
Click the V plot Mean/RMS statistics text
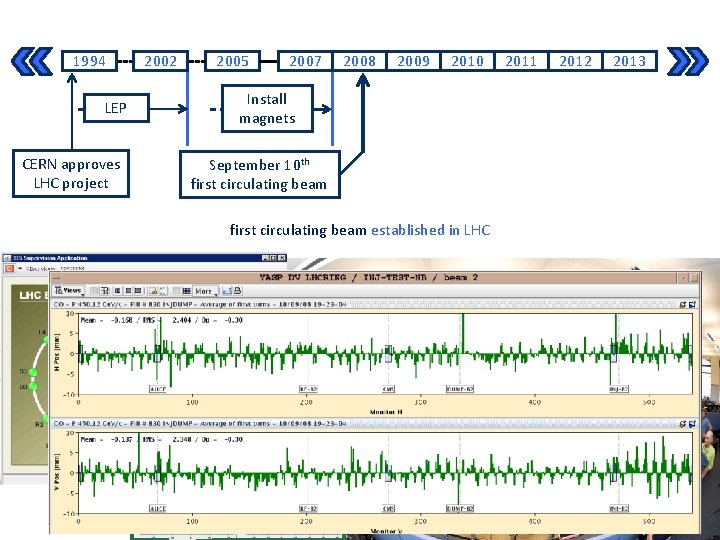(x=162, y=439)
